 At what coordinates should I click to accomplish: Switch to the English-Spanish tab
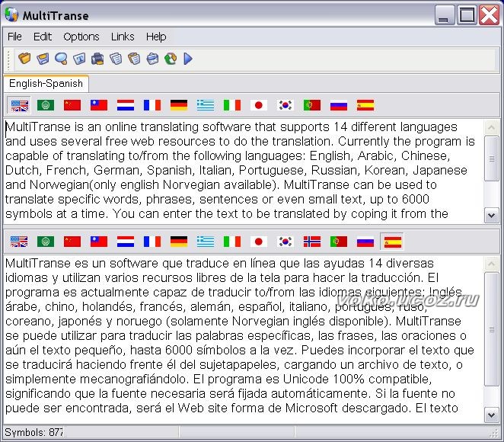click(x=46, y=84)
